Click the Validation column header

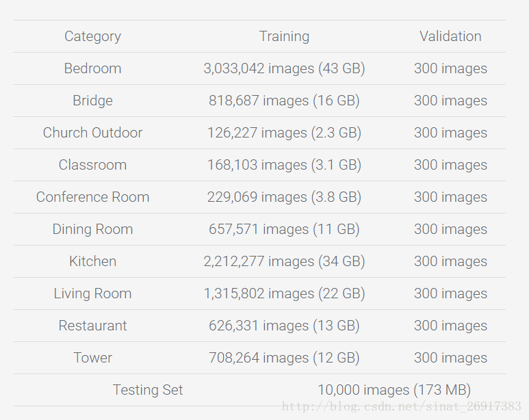450,36
